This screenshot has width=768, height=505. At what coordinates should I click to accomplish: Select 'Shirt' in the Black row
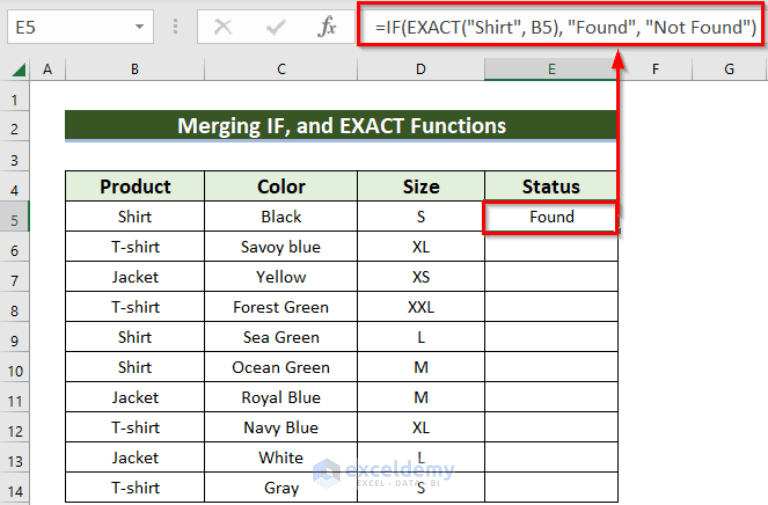click(135, 217)
